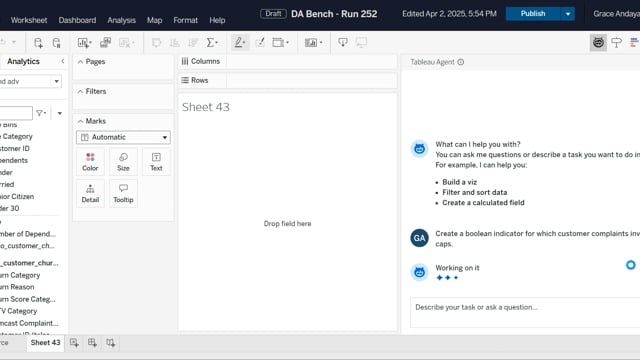Viewport: 640px width, 360px height.
Task: Collapse the Filters shelf
Action: [x=80, y=91]
